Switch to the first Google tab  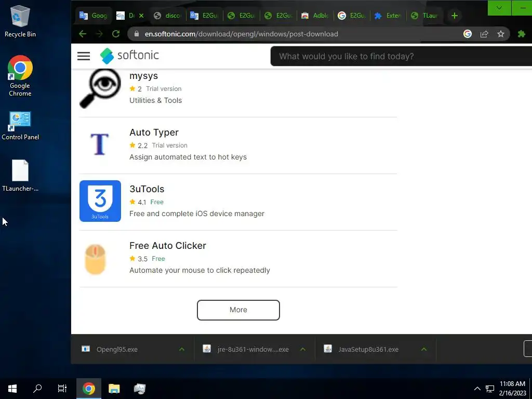pyautogui.click(x=93, y=16)
